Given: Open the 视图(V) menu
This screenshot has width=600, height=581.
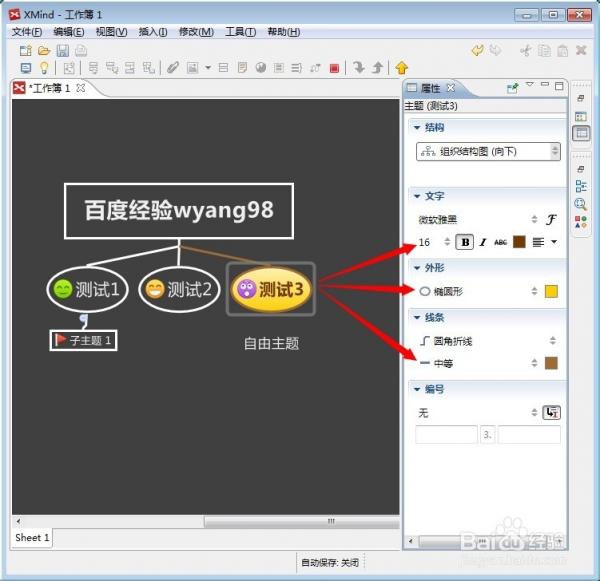Looking at the screenshot, I should (111, 32).
